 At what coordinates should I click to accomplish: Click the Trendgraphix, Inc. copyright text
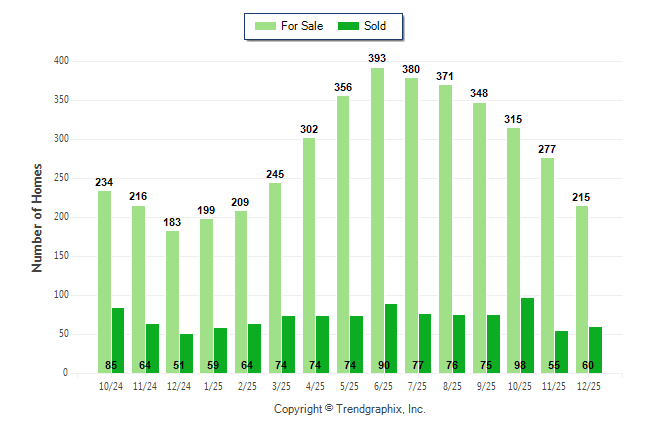click(350, 409)
